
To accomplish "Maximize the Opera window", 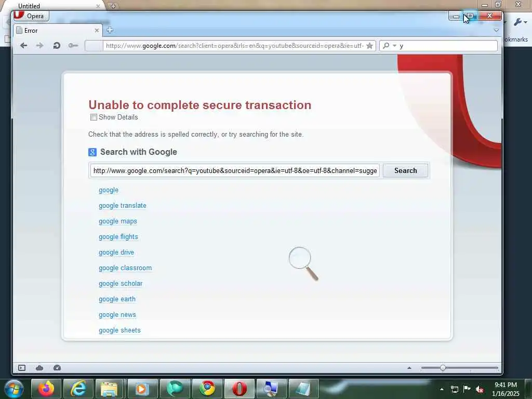I will (470, 16).
